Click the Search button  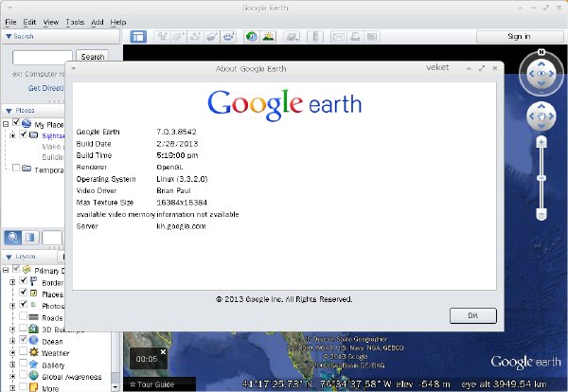pyautogui.click(x=93, y=57)
